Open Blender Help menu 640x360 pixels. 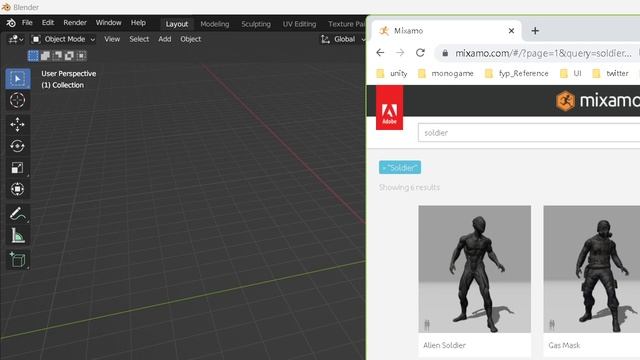point(138,23)
